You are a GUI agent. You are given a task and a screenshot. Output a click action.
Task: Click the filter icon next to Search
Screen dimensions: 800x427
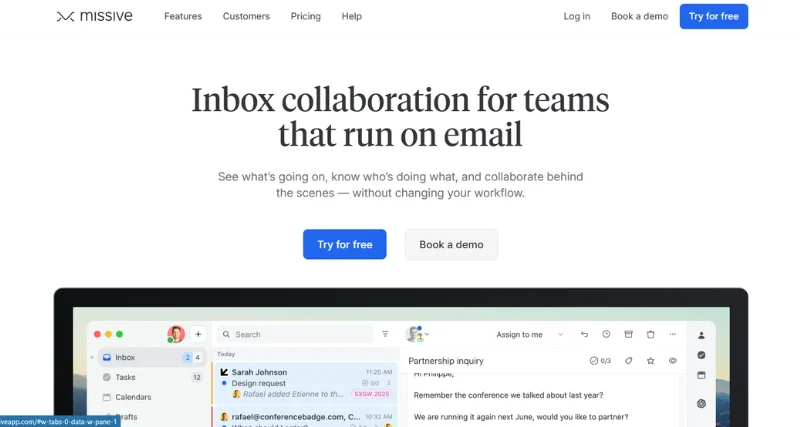coord(385,334)
